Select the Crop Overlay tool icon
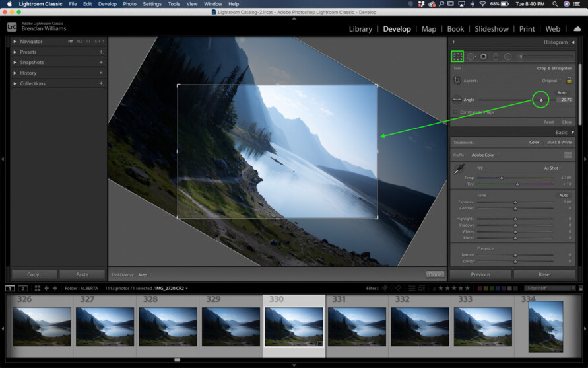 click(457, 57)
